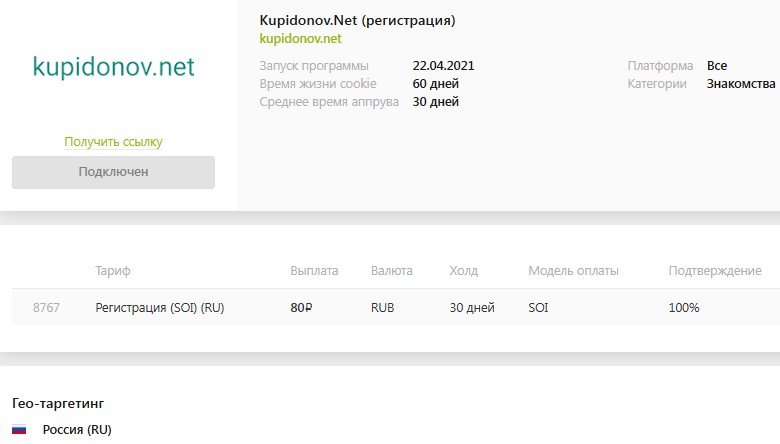
Task: Click the Знакомства category value
Action: coord(740,84)
